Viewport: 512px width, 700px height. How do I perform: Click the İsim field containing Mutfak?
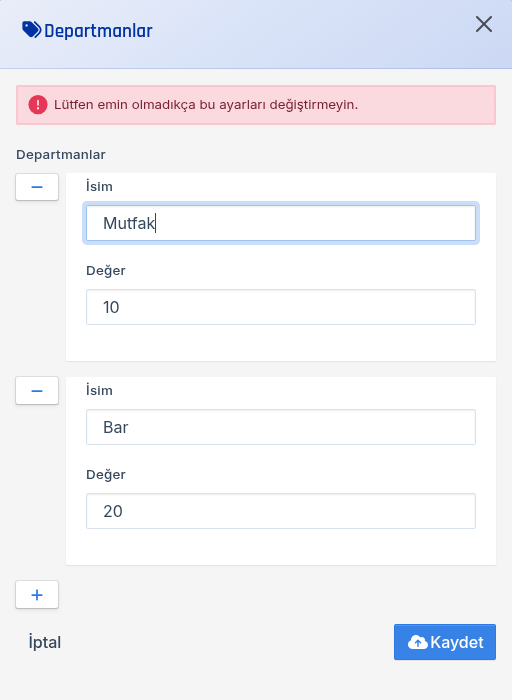[281, 223]
